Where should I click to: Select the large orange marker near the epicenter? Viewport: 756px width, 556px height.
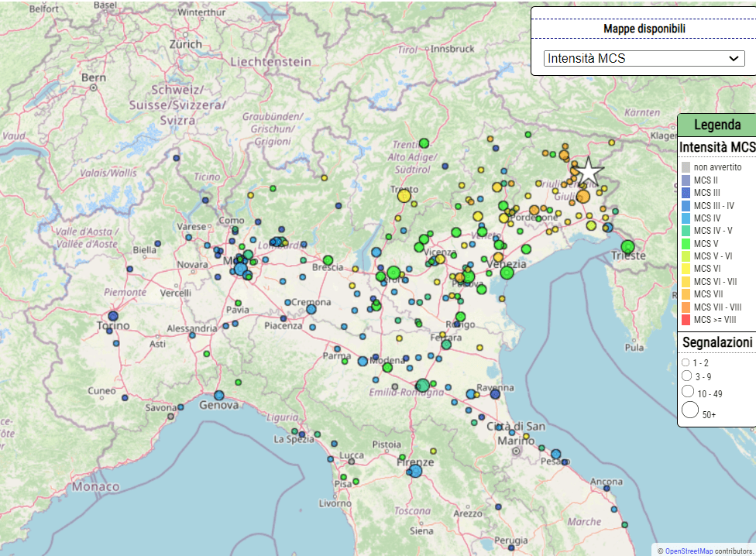pos(582,196)
